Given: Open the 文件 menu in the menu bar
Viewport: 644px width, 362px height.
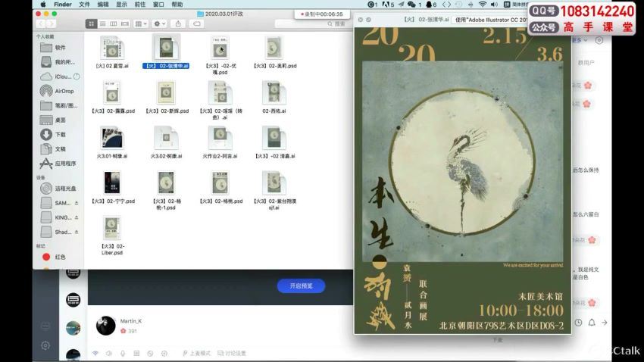Looking at the screenshot, I should coord(84,5).
